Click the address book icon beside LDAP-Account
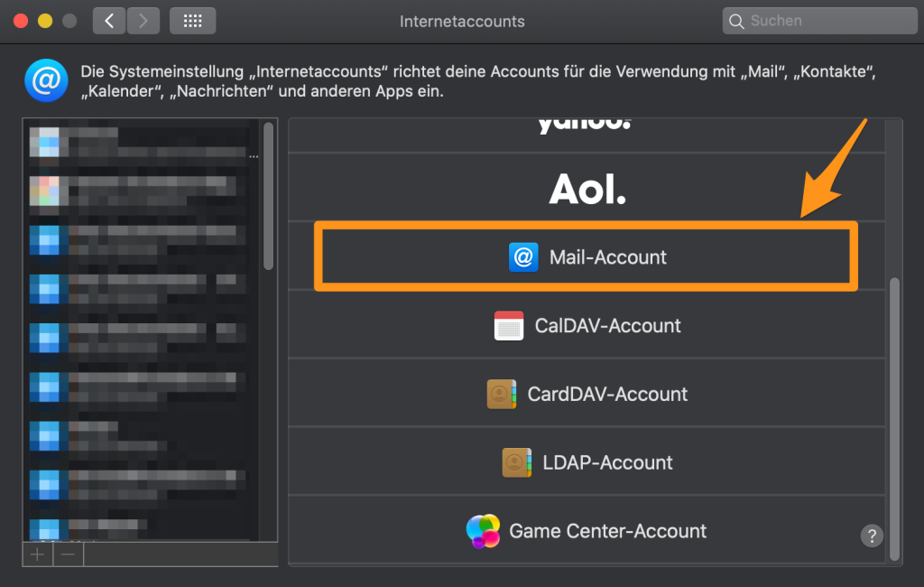This screenshot has height=587, width=924. pos(517,462)
